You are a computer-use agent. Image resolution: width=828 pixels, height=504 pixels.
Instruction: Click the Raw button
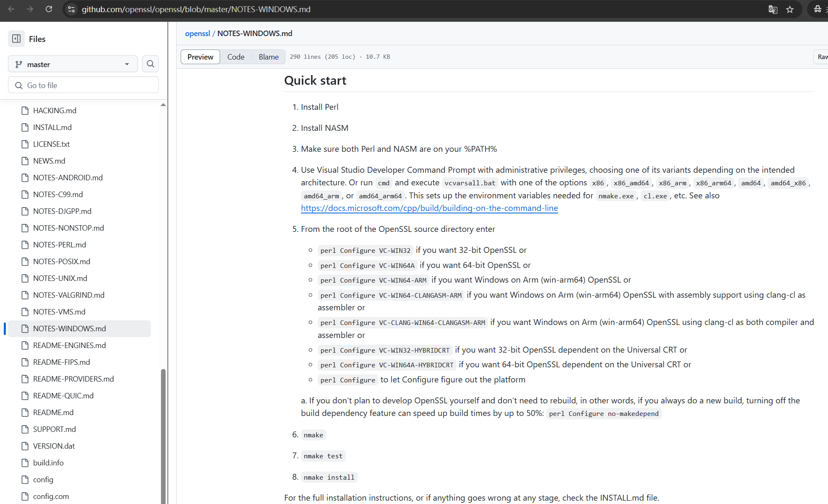822,57
